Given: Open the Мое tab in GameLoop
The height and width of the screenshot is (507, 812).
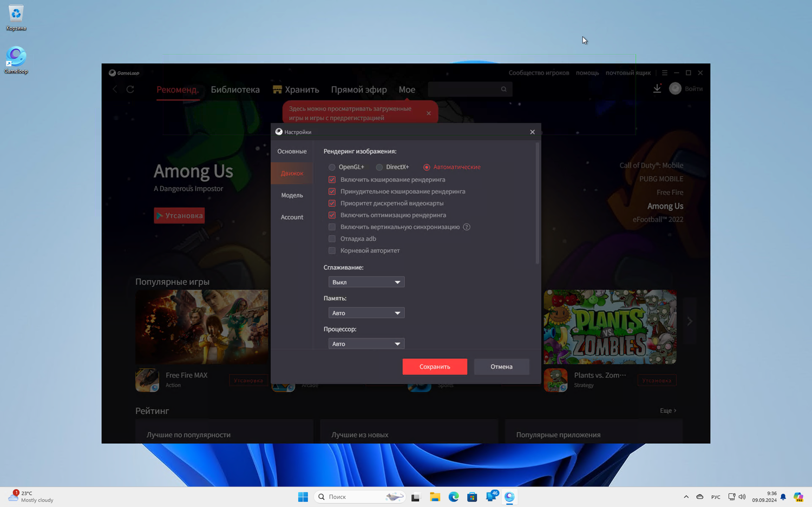Looking at the screenshot, I should 407,90.
